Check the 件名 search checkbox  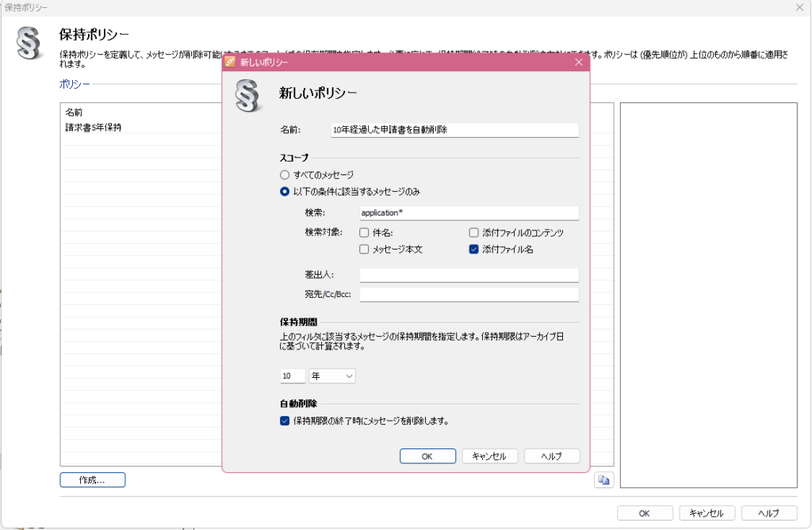pos(363,232)
